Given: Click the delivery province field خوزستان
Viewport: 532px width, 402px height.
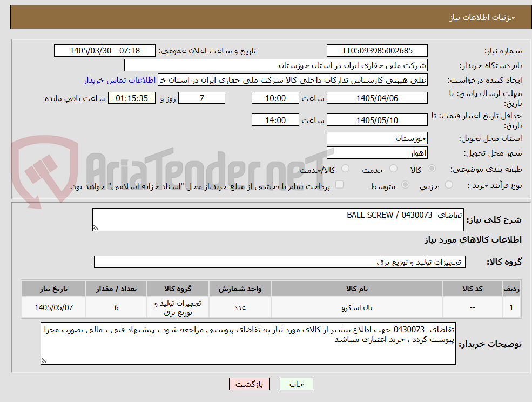Looking at the screenshot, I should (377, 138).
